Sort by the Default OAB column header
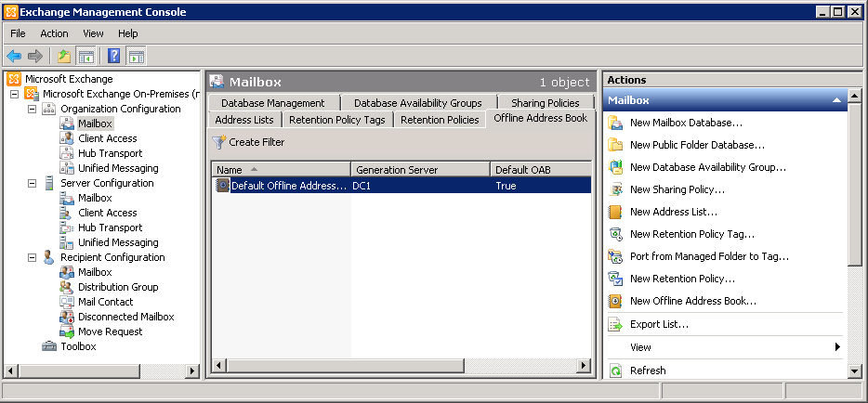 [x=540, y=170]
